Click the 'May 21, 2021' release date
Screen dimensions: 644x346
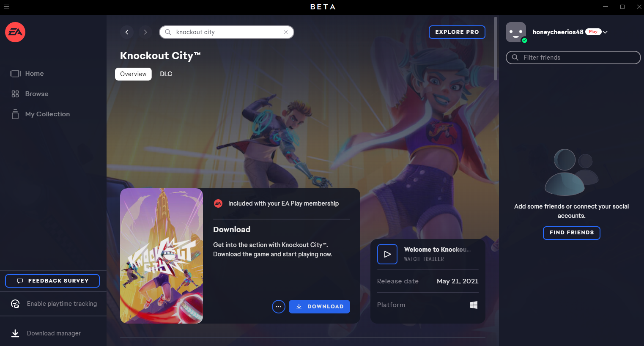[458, 281]
